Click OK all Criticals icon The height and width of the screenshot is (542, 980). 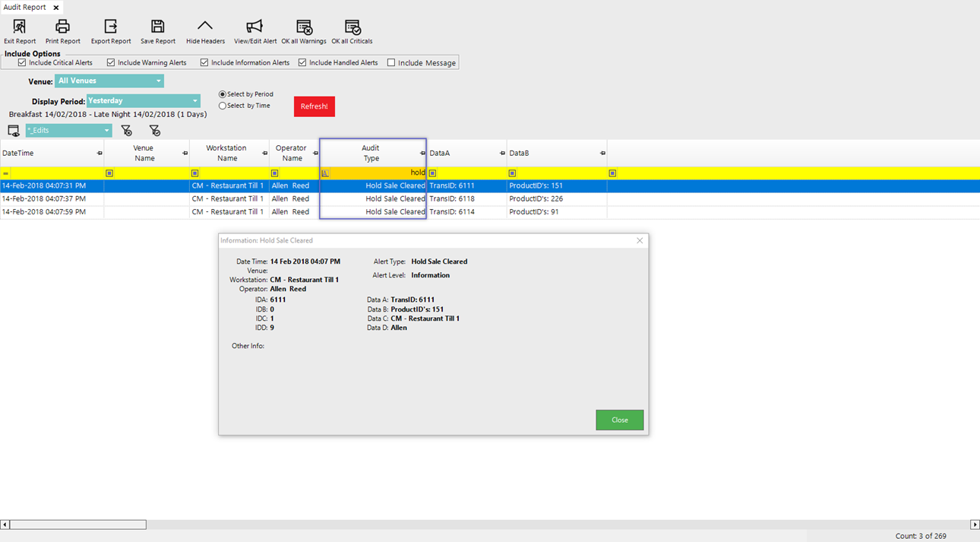point(352,27)
